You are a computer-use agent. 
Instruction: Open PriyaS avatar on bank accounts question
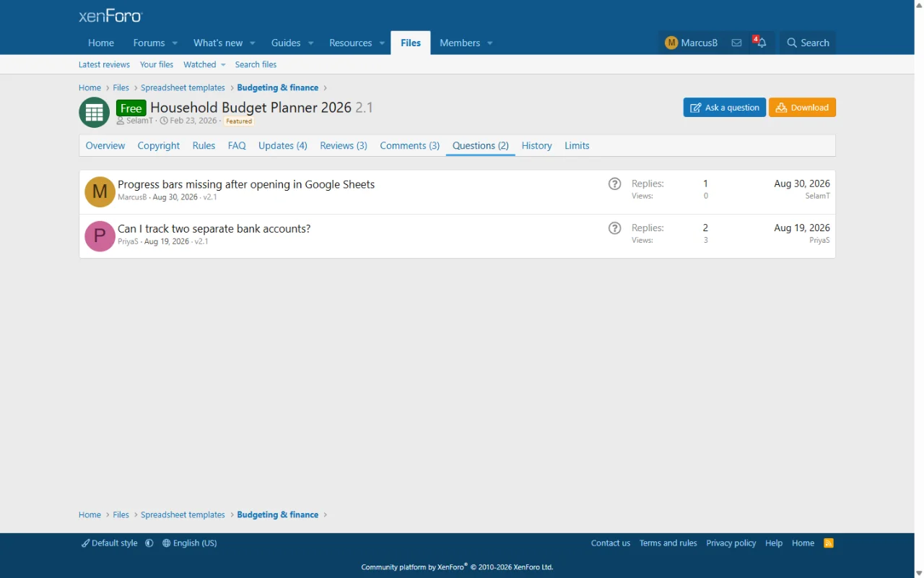tap(100, 236)
